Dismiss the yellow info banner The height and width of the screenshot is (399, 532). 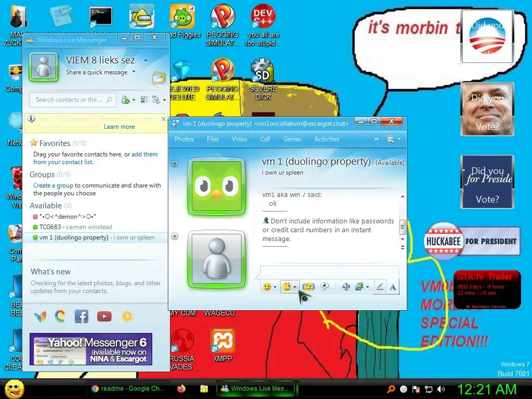click(x=164, y=119)
